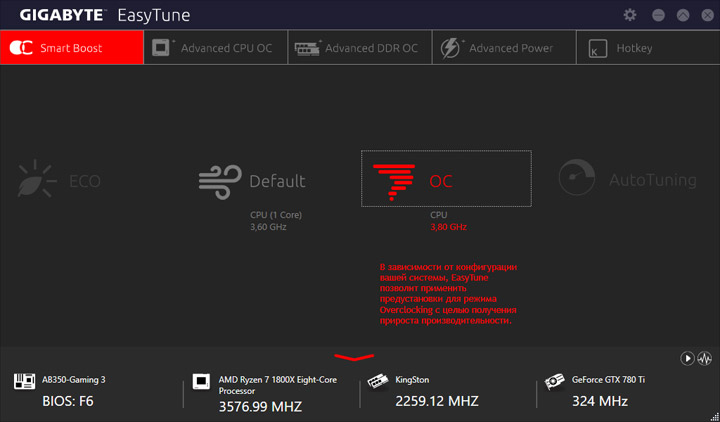Click the CPU chip icon on Advanced CPU OC
The height and width of the screenshot is (422, 720).
tap(161, 47)
